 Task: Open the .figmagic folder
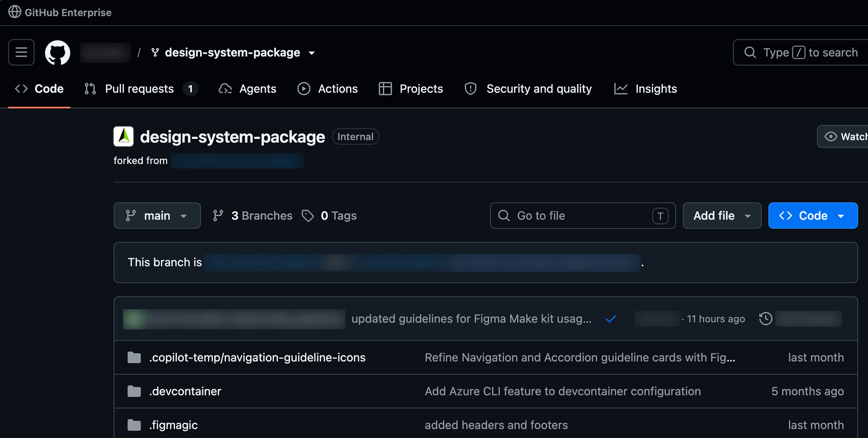[x=173, y=425]
